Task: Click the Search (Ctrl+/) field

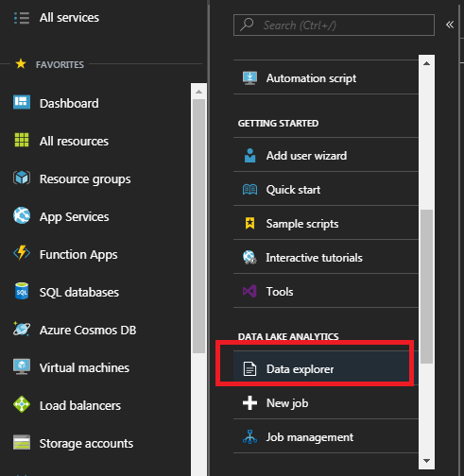Action: coord(334,25)
